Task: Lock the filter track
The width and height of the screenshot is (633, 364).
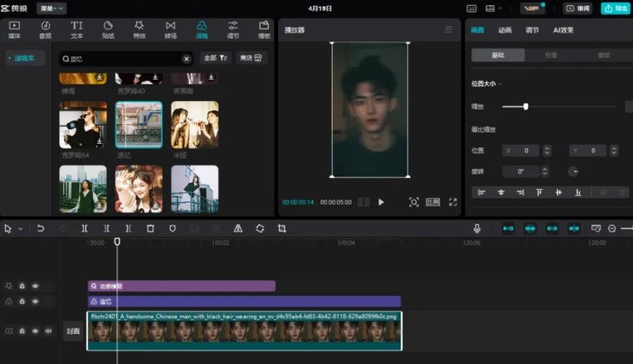Action: click(x=22, y=301)
